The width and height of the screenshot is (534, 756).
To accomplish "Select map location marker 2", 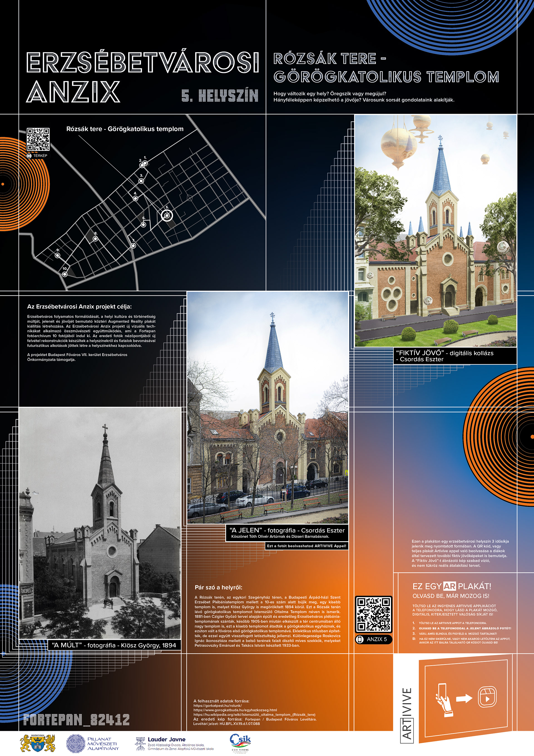I will (x=142, y=165).
